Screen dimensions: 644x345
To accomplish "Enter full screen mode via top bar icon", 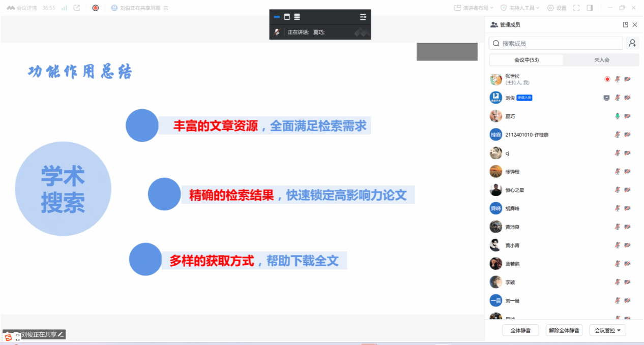I will click(576, 8).
